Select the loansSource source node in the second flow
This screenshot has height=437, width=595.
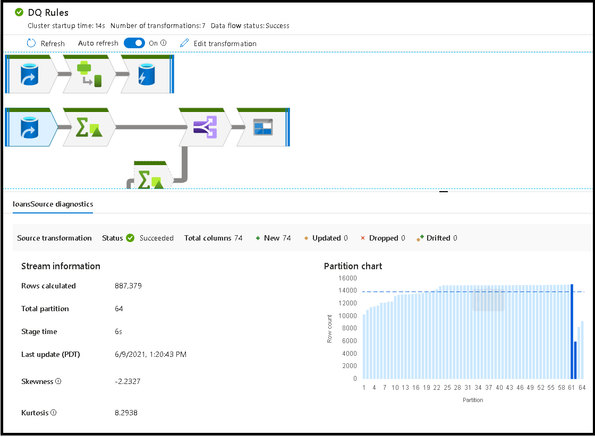pyautogui.click(x=31, y=127)
